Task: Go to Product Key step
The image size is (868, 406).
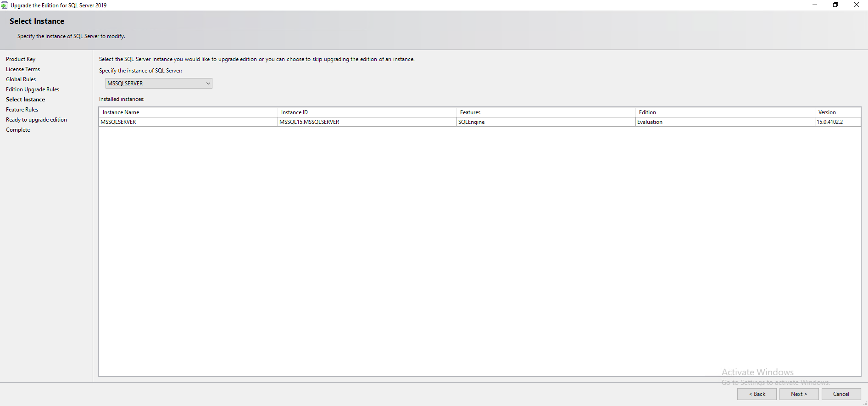Action: click(21, 59)
